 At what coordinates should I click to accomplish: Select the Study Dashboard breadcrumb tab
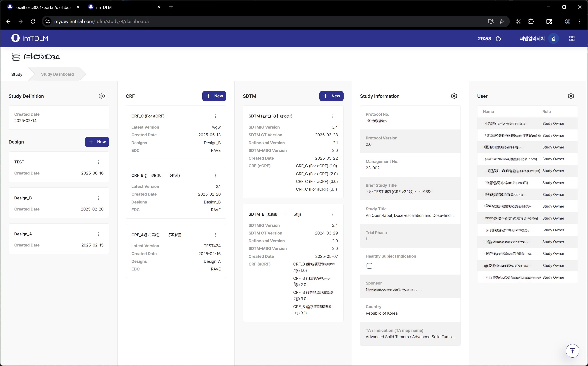[57, 74]
